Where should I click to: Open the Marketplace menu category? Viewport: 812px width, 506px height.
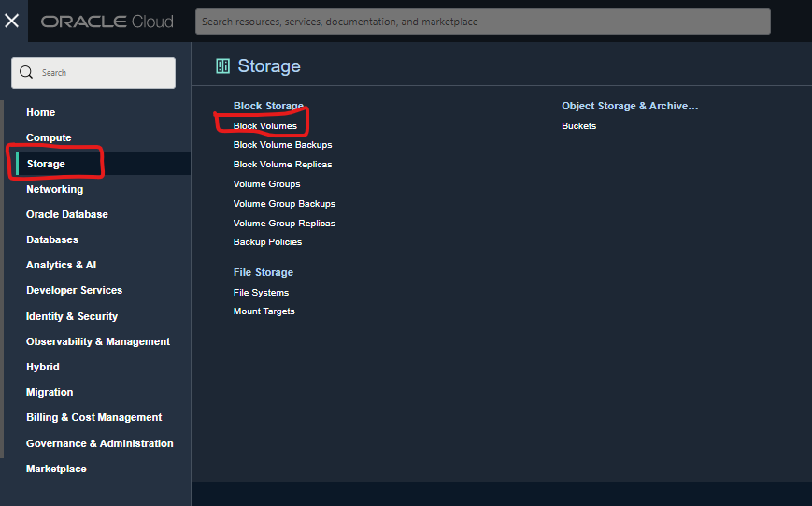tap(56, 469)
